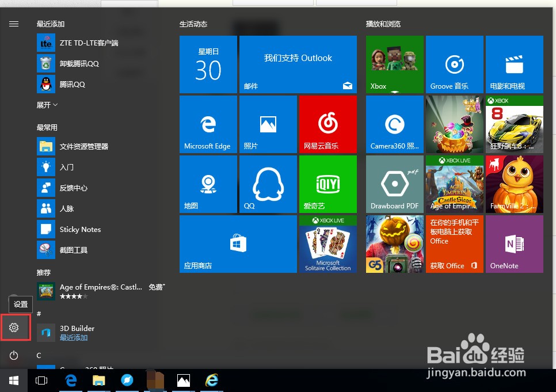Open the QQ penguin tile
This screenshot has height=392, width=556.
click(268, 184)
